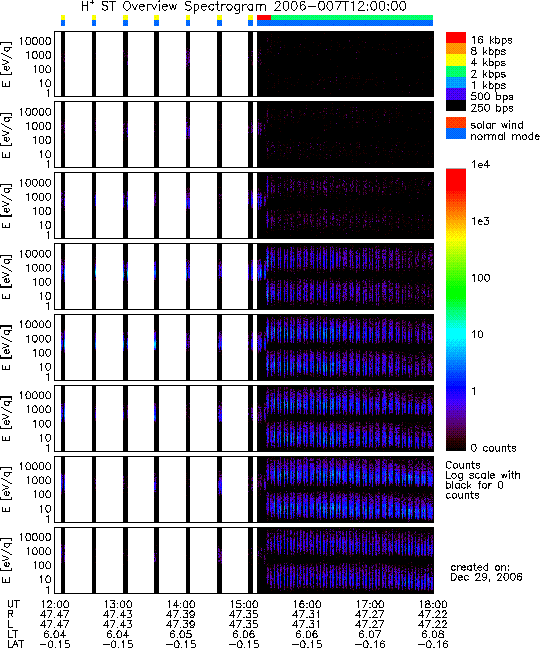Click the red 16 kbps legend swatch

pos(456,38)
